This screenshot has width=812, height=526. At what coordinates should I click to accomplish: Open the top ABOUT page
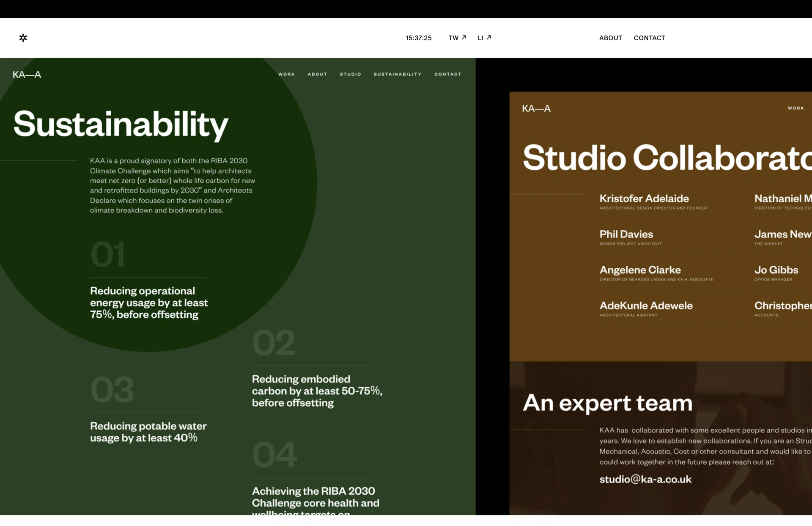coord(610,38)
